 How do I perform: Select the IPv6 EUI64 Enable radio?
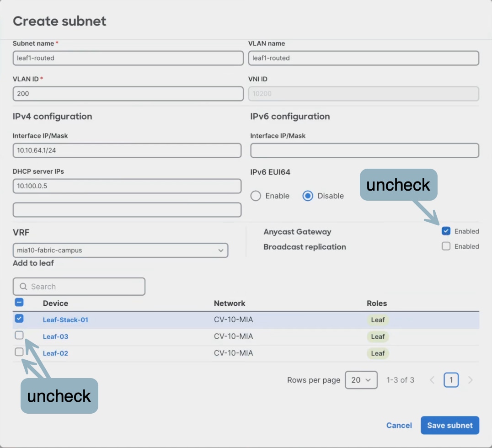[x=256, y=196]
